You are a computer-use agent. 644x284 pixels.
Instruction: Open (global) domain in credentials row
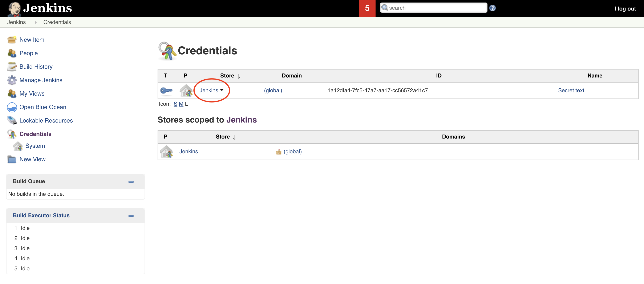tap(273, 90)
